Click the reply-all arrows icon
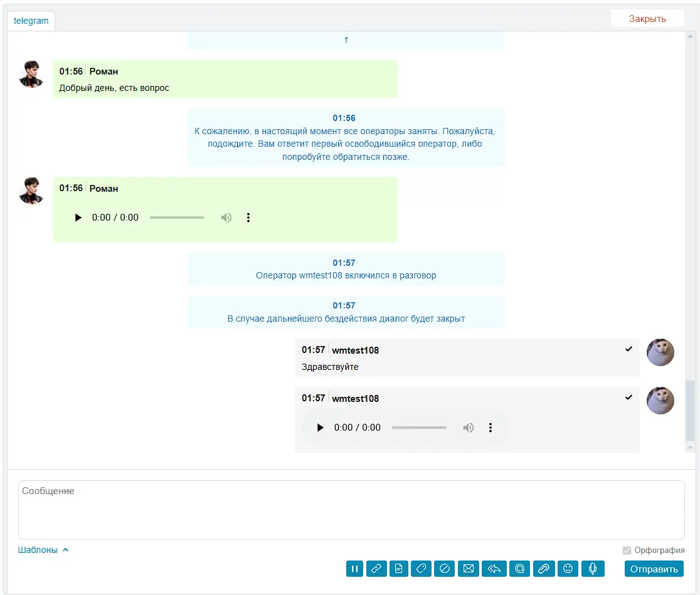This screenshot has width=700, height=595. point(494,569)
